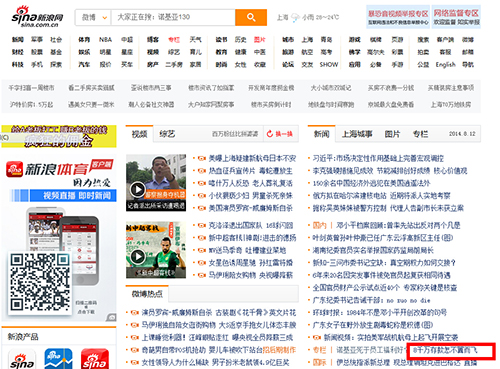
Task: Open the 二手房 nav link
Action: 174,64
